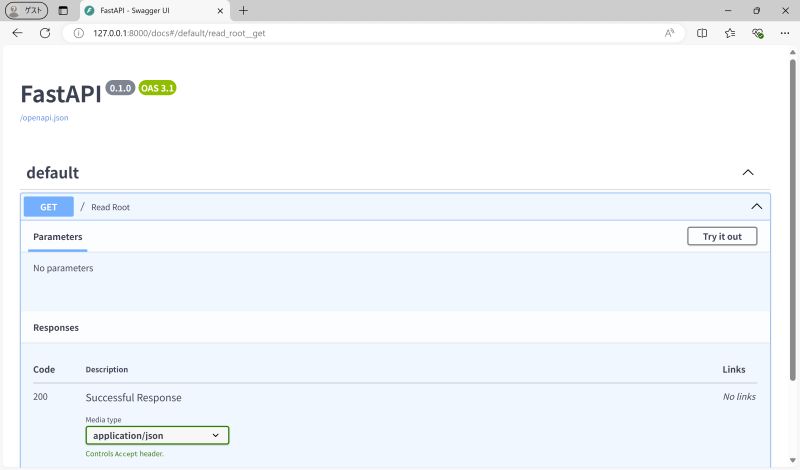
Task: Reload the page with refresh icon
Action: point(45,33)
